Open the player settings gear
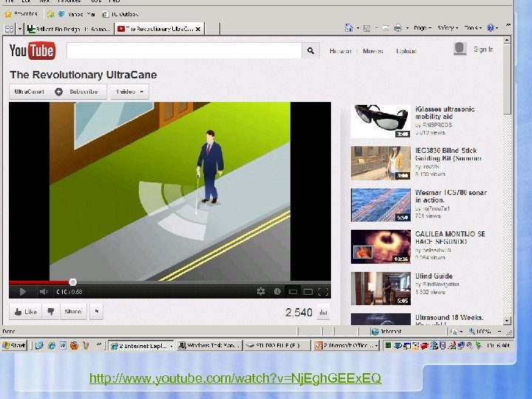 pos(261,291)
